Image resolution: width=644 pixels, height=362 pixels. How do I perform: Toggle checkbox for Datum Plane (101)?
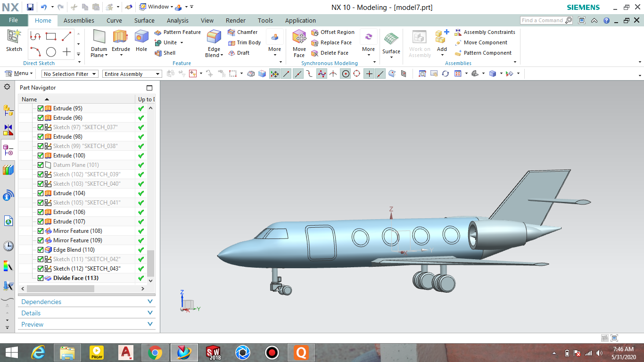coord(40,165)
